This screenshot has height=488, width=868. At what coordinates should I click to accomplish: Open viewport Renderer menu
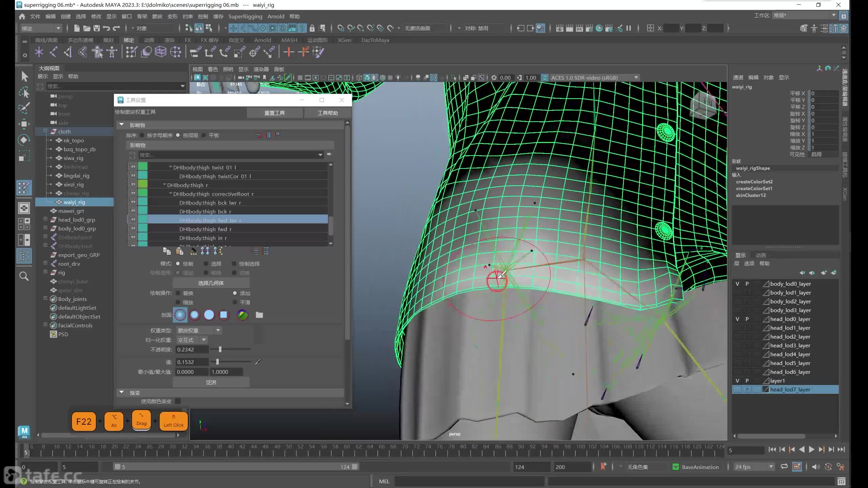click(x=261, y=69)
